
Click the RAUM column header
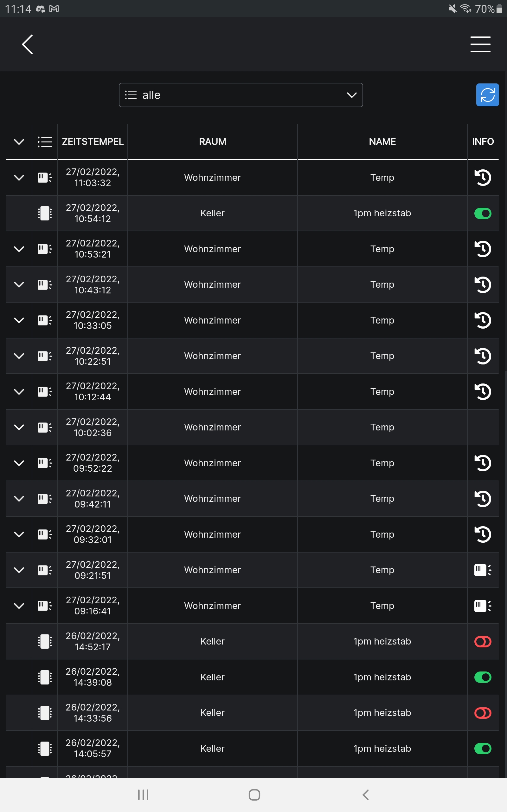[x=212, y=141]
